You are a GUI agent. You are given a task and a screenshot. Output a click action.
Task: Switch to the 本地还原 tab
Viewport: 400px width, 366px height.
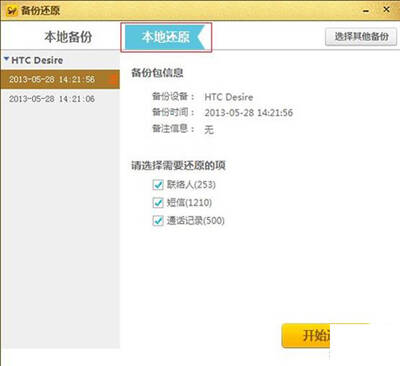[x=166, y=37]
